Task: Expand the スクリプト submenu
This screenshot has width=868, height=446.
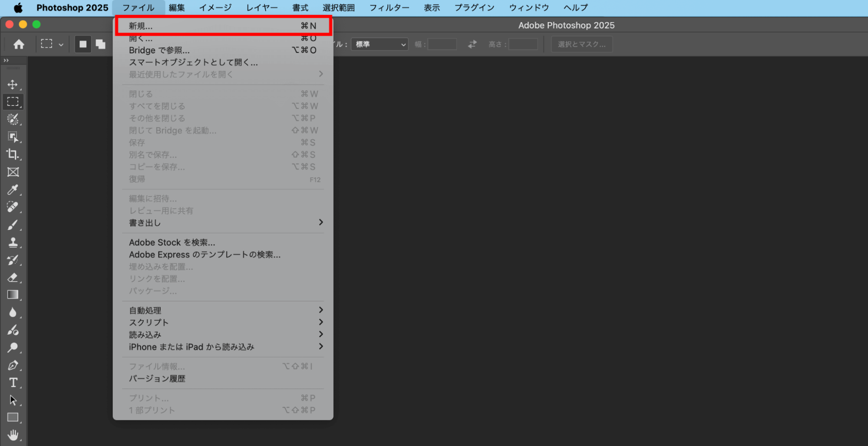Action: 223,322
